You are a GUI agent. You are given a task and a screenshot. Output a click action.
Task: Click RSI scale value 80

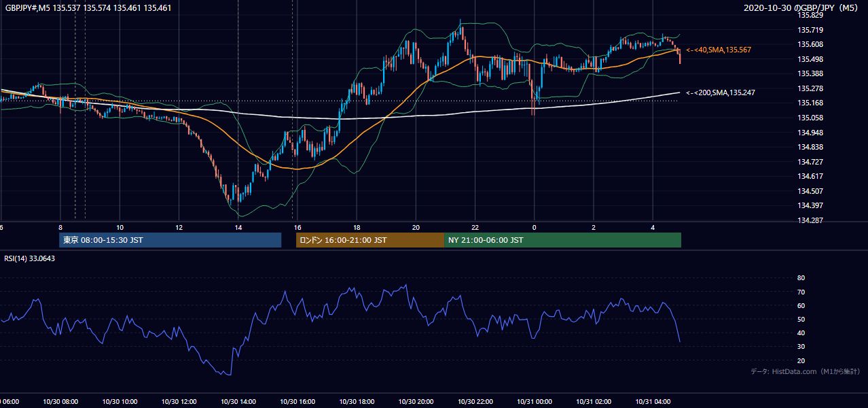click(x=801, y=278)
